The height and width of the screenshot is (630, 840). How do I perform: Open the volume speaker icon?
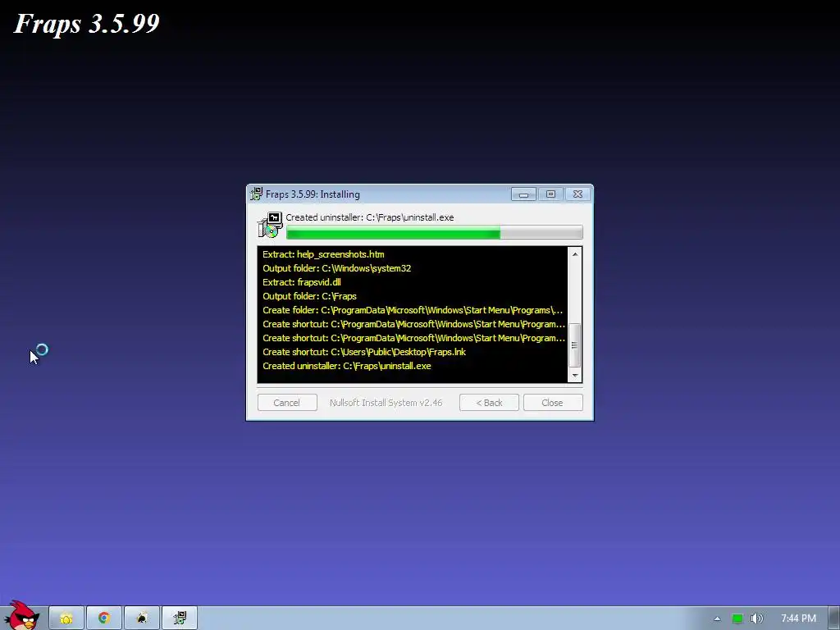(x=756, y=619)
